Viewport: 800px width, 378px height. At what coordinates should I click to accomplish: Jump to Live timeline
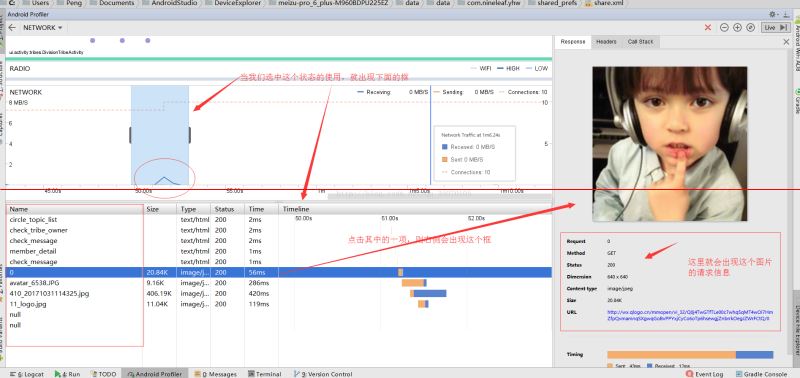(776, 28)
